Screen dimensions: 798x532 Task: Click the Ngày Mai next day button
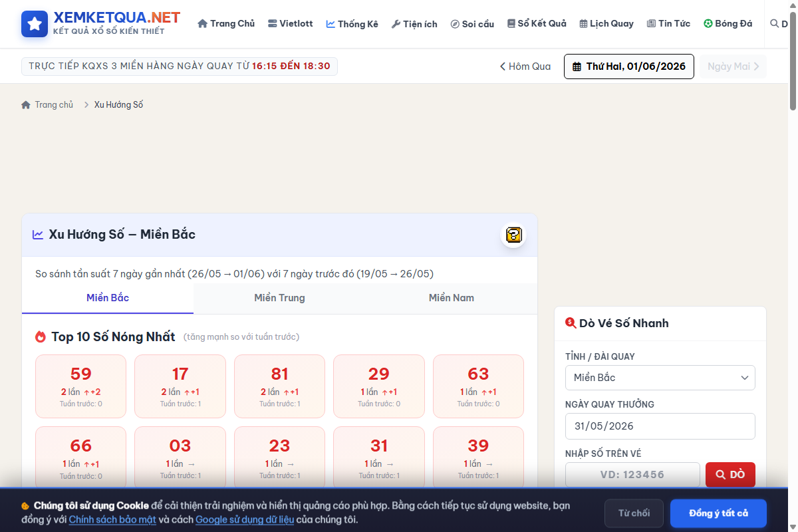click(x=733, y=66)
